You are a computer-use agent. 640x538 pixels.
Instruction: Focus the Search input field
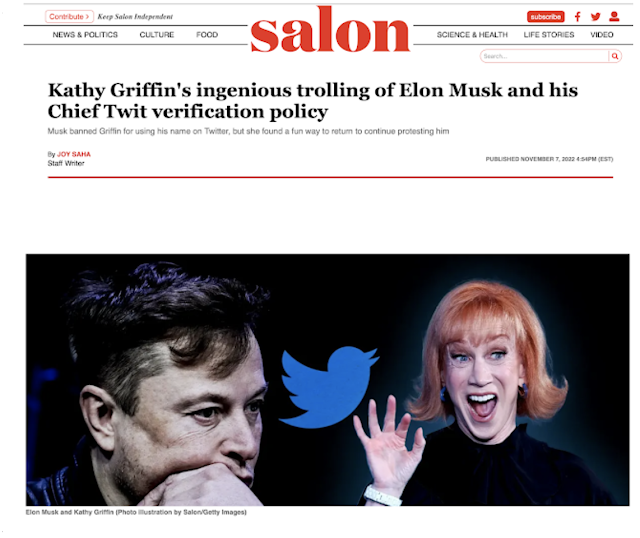click(x=544, y=56)
